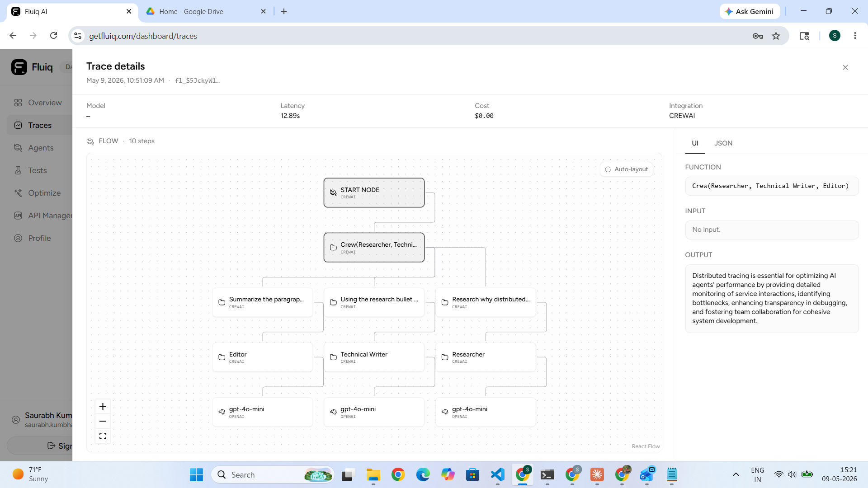
Task: Open the Chrome three-dot menu
Action: [x=855, y=36]
